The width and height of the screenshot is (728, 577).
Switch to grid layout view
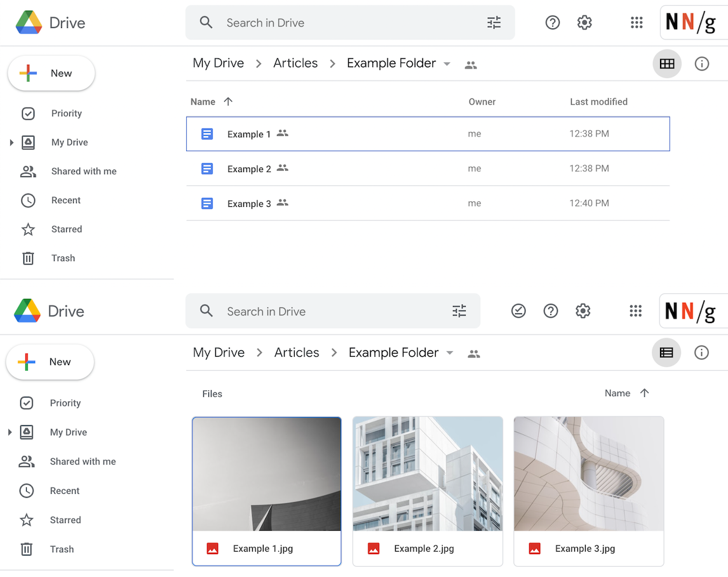point(666,64)
